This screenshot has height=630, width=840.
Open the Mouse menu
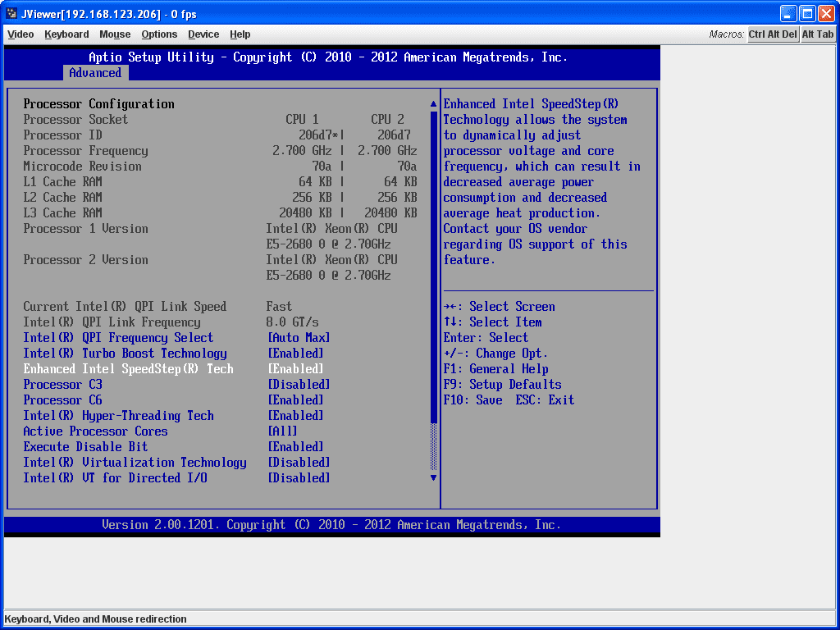tap(115, 34)
